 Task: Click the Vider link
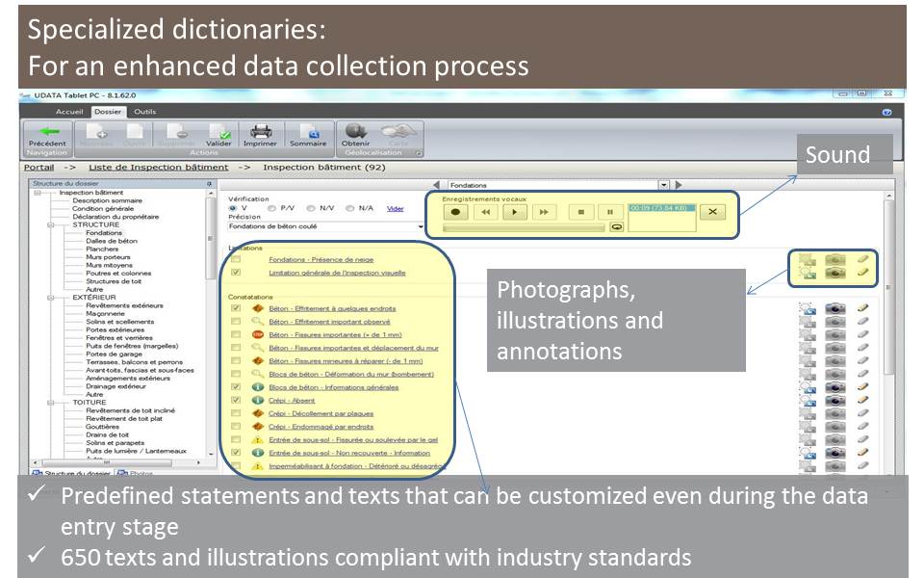(x=395, y=208)
